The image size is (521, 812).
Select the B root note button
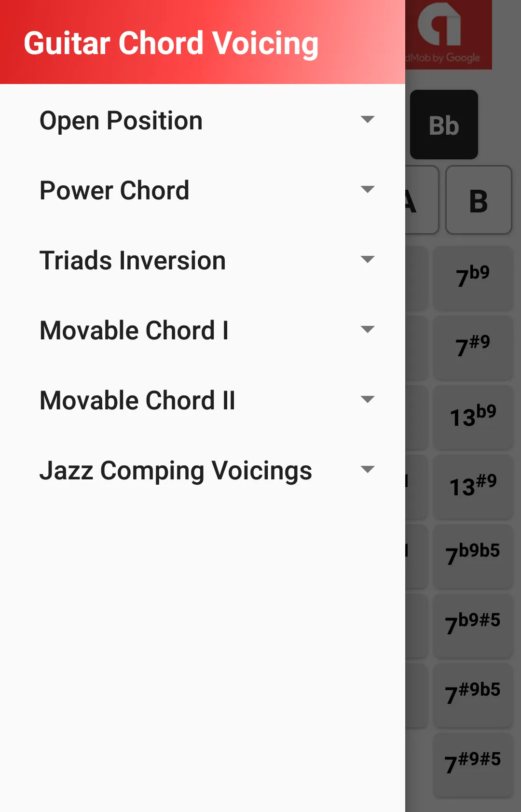479,200
